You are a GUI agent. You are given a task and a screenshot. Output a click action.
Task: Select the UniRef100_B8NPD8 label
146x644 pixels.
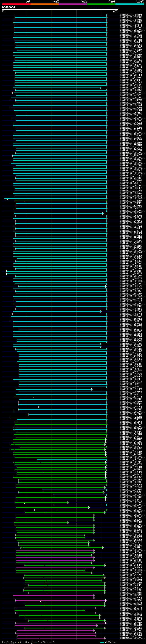coord(131,364)
